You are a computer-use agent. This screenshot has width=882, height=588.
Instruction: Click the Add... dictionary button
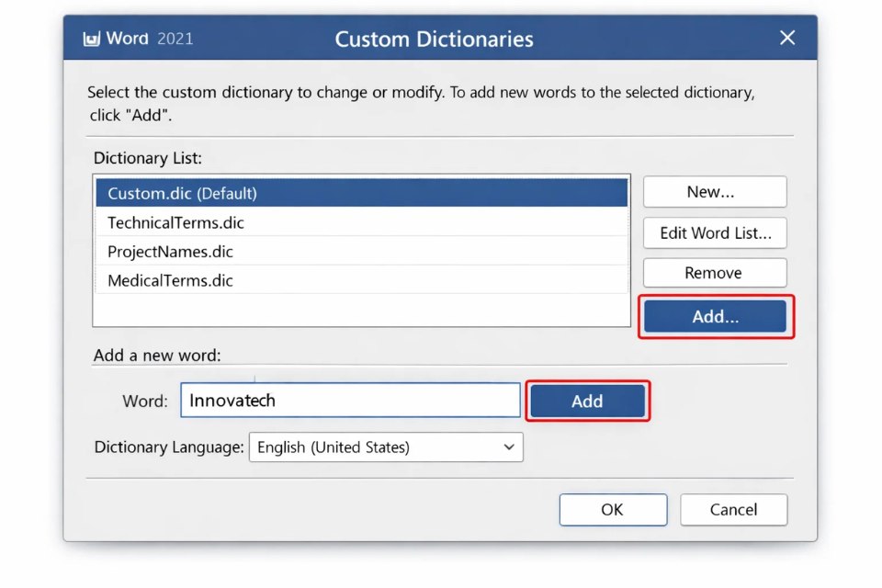[715, 316]
